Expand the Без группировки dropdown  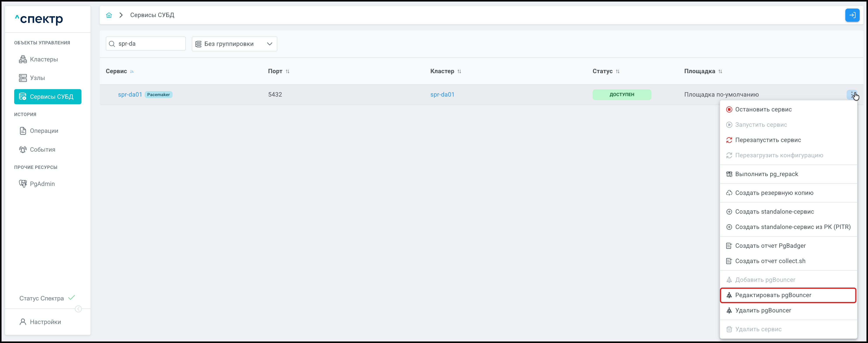[234, 44]
